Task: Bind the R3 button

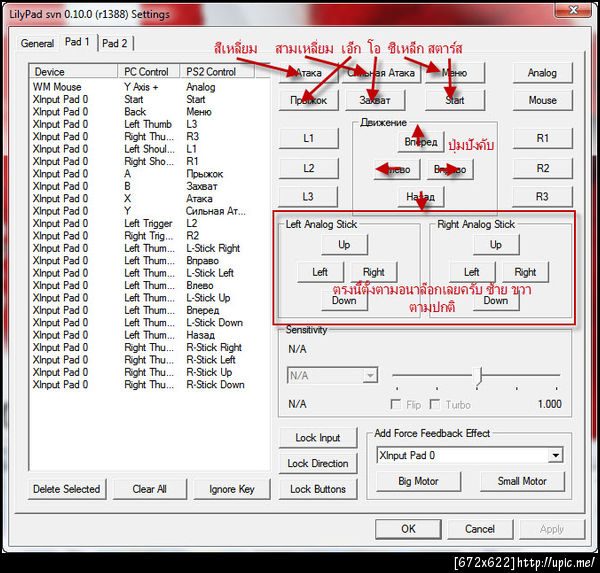Action: click(542, 197)
